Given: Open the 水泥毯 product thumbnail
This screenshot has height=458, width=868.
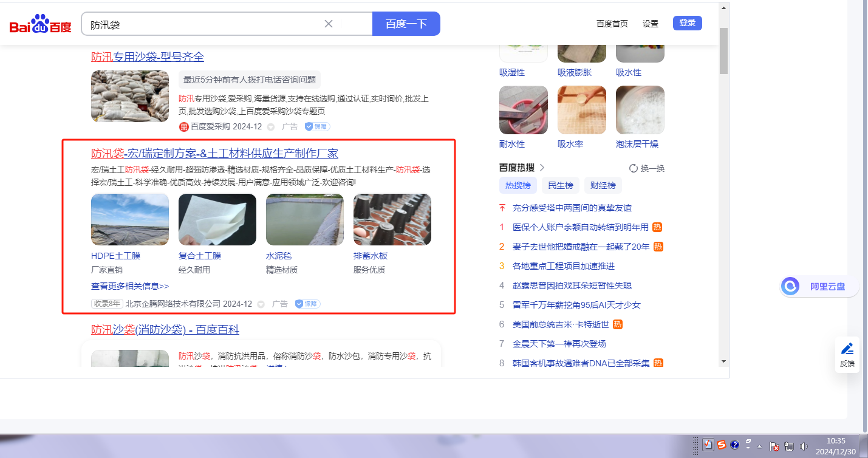Looking at the screenshot, I should (x=305, y=219).
